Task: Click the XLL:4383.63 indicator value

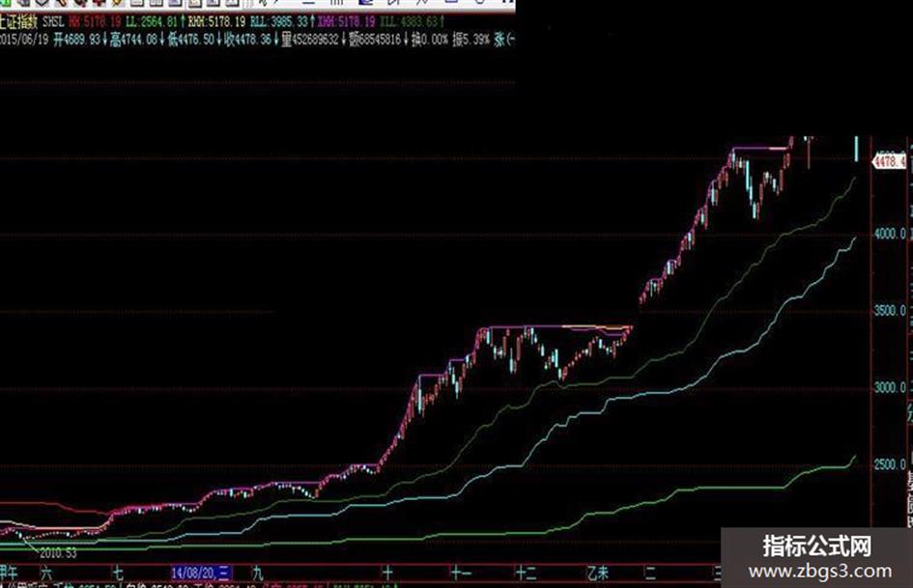Action: click(408, 23)
